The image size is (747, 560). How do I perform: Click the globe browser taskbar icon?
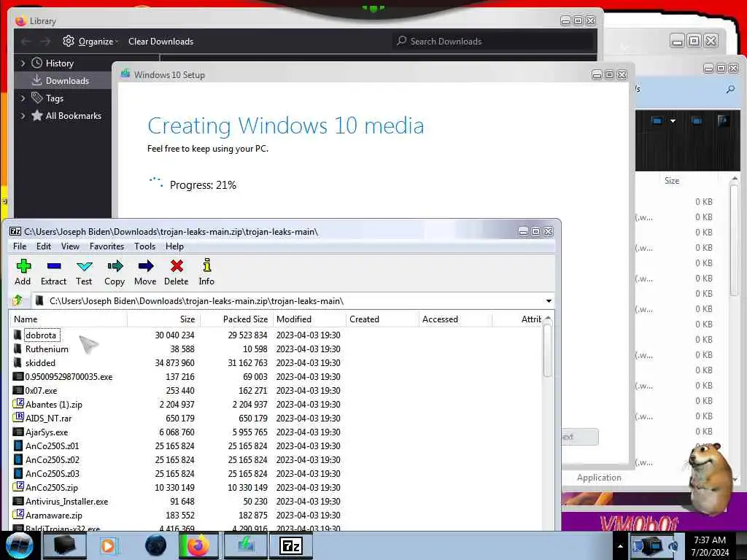pos(155,545)
